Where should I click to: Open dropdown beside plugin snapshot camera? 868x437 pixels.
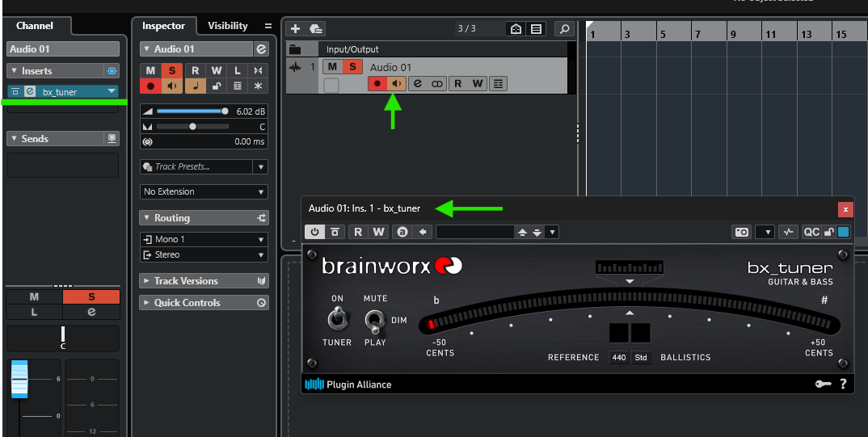[x=765, y=232]
